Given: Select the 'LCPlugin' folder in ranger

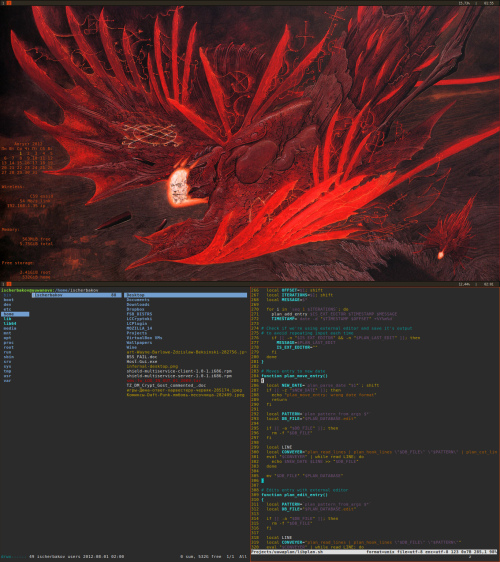Looking at the screenshot, I should point(137,323).
